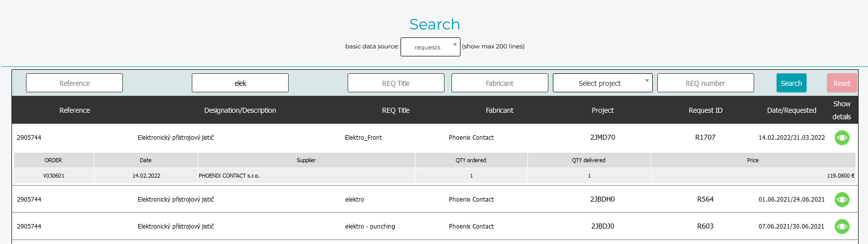Click the REQ number input field
Screen dimensions: 868x244
(x=705, y=83)
